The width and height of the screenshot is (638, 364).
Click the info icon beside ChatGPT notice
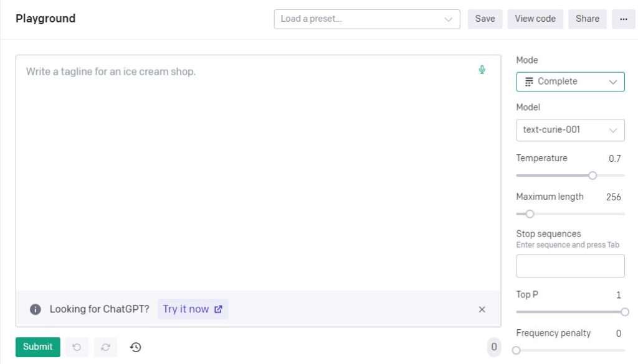(36, 309)
